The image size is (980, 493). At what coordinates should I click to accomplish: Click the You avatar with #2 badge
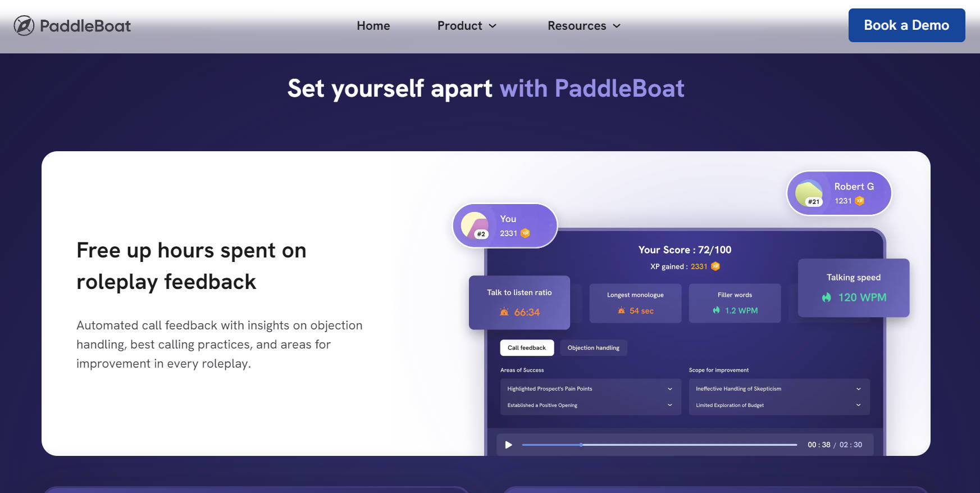(475, 226)
